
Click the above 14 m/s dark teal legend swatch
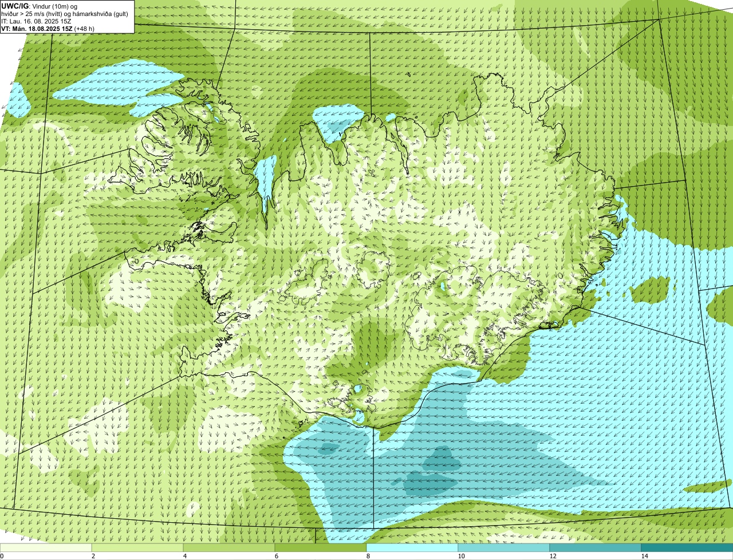tap(687, 548)
